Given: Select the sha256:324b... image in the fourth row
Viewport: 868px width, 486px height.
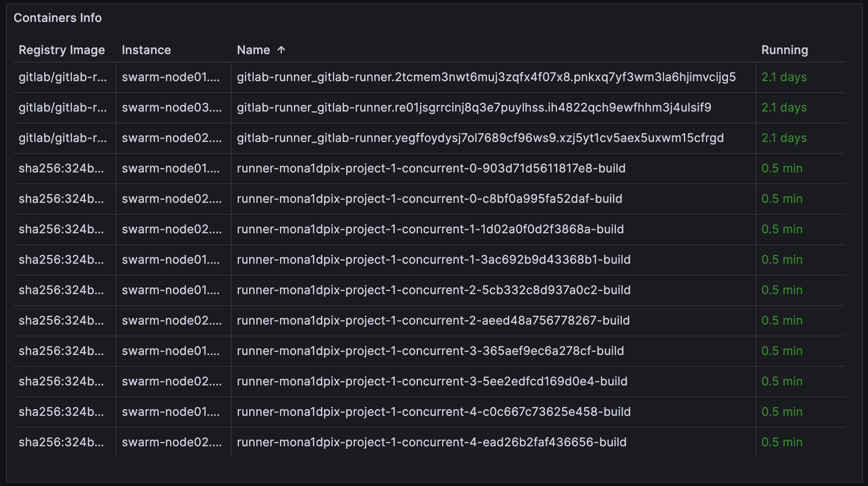Looking at the screenshot, I should click(x=63, y=168).
